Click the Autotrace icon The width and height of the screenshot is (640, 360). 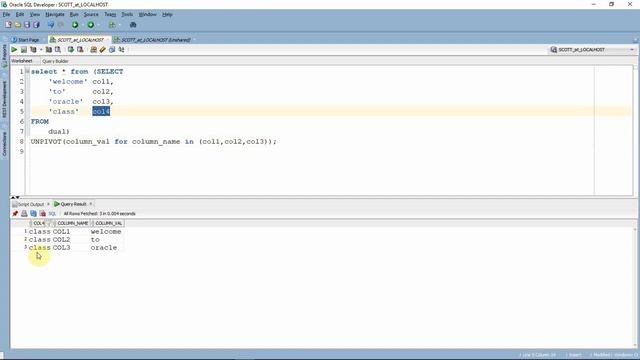point(49,50)
